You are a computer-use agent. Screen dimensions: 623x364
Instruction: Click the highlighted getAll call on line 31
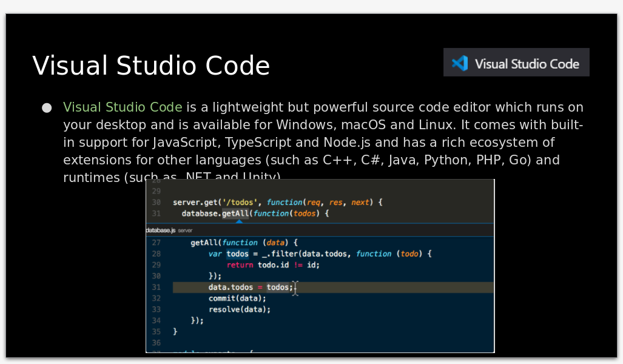coord(235,214)
